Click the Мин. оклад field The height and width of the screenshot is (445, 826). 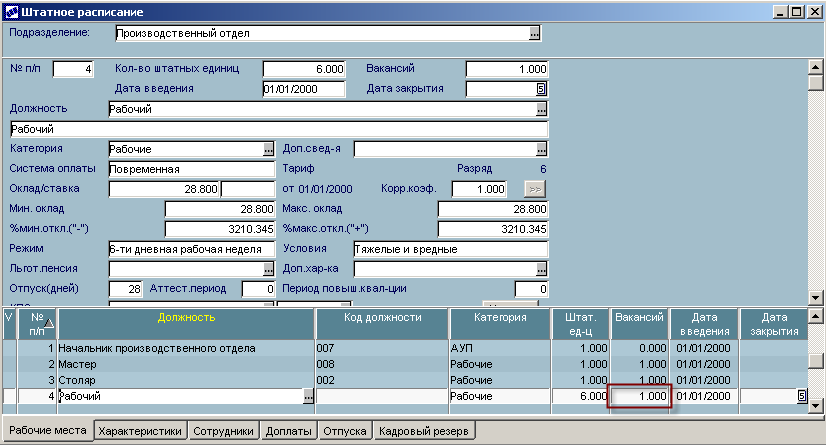220,209
